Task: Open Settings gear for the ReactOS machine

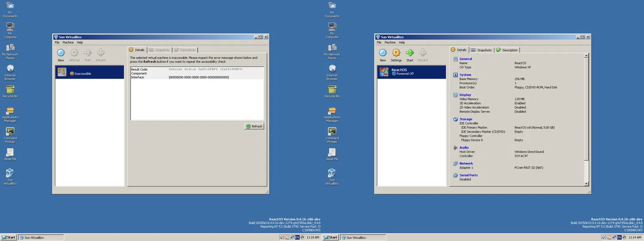Action: coord(396,53)
